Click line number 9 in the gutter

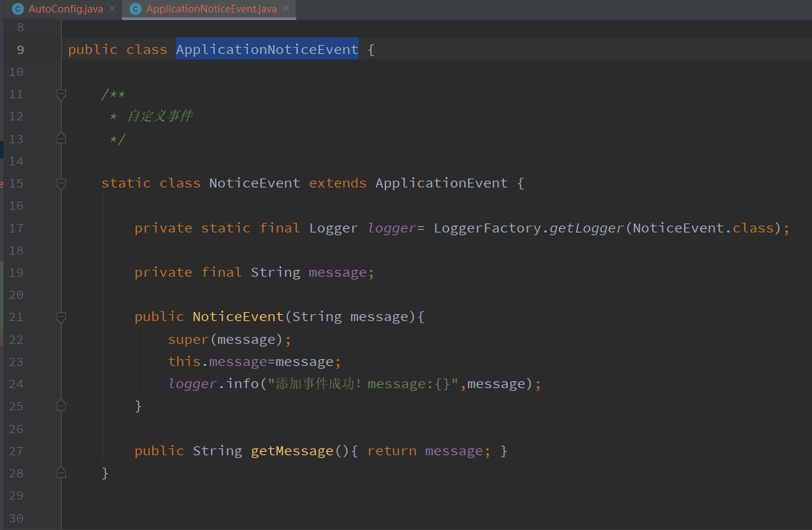coord(20,50)
